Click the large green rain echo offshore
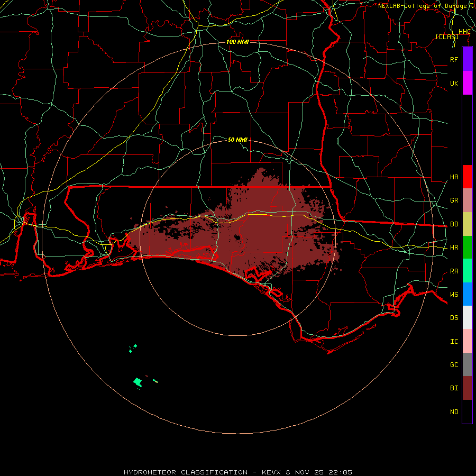 click(x=138, y=382)
